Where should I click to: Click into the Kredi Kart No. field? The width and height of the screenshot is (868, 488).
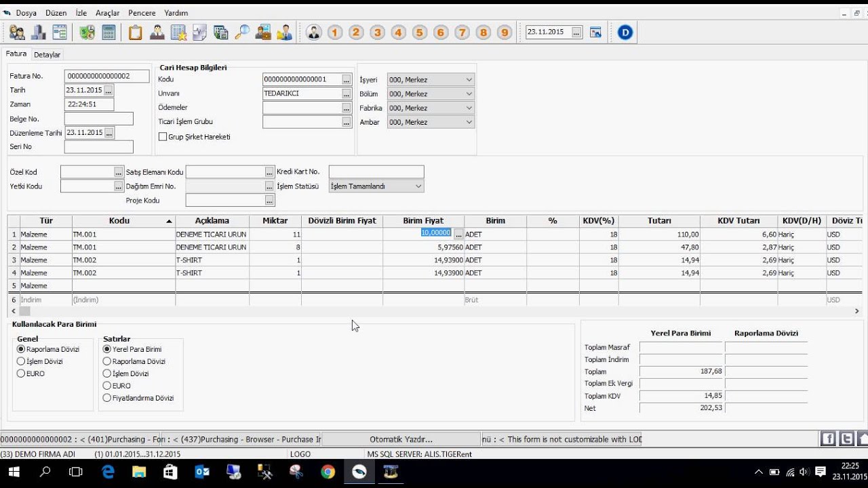(376, 172)
